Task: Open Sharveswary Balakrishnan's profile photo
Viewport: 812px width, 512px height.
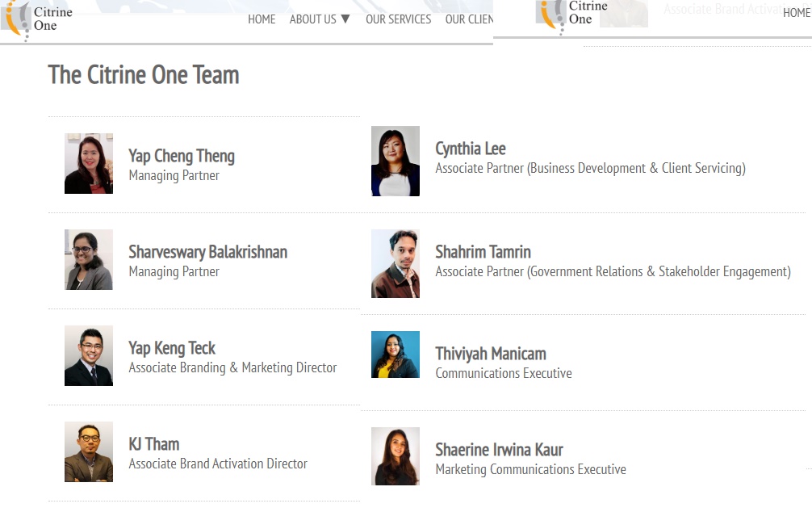Action: tap(89, 260)
